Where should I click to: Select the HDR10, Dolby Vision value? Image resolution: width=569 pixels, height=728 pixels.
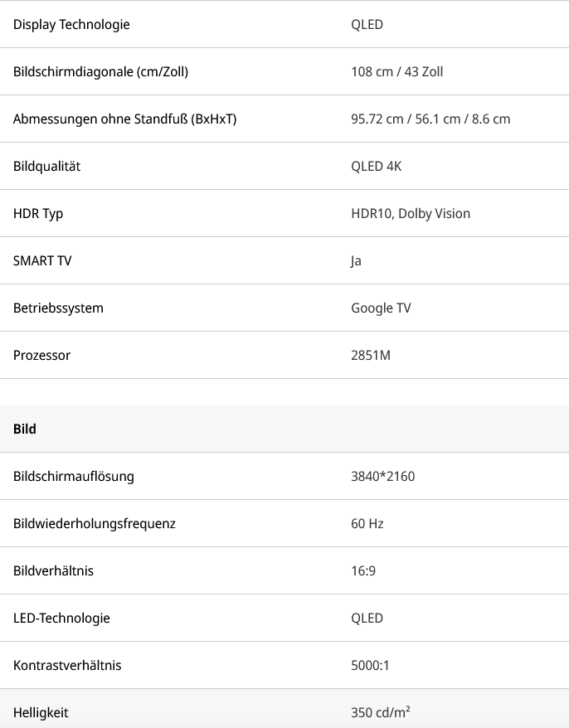(x=411, y=213)
